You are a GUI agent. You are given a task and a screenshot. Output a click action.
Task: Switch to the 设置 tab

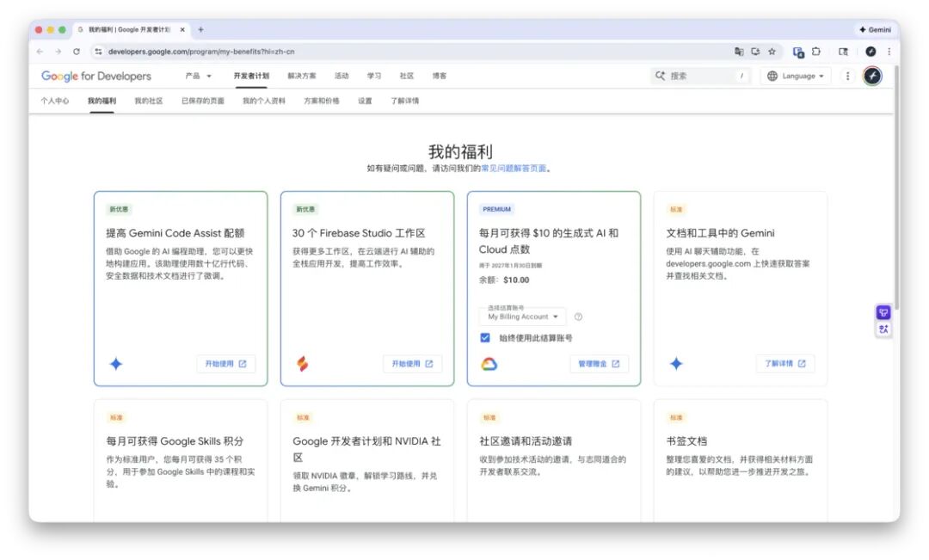[x=365, y=101]
